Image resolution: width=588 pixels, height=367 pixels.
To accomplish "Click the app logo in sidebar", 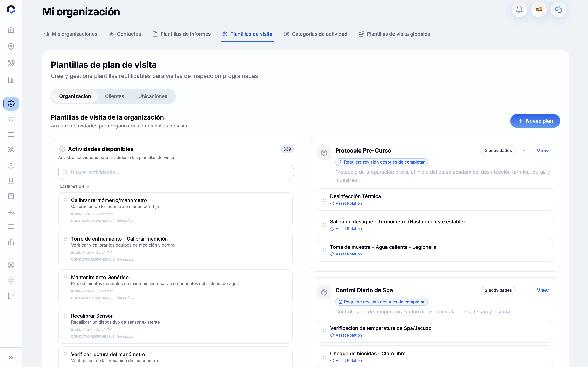I will (11, 9).
